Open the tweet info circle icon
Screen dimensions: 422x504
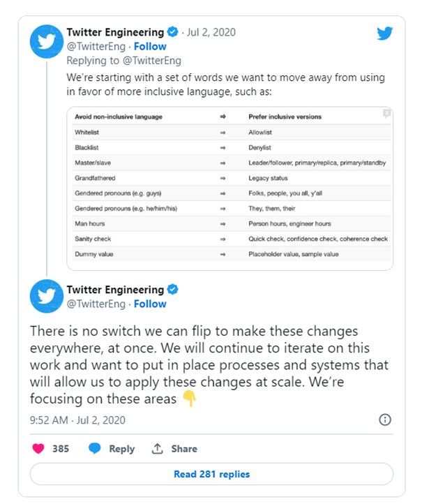pos(385,420)
